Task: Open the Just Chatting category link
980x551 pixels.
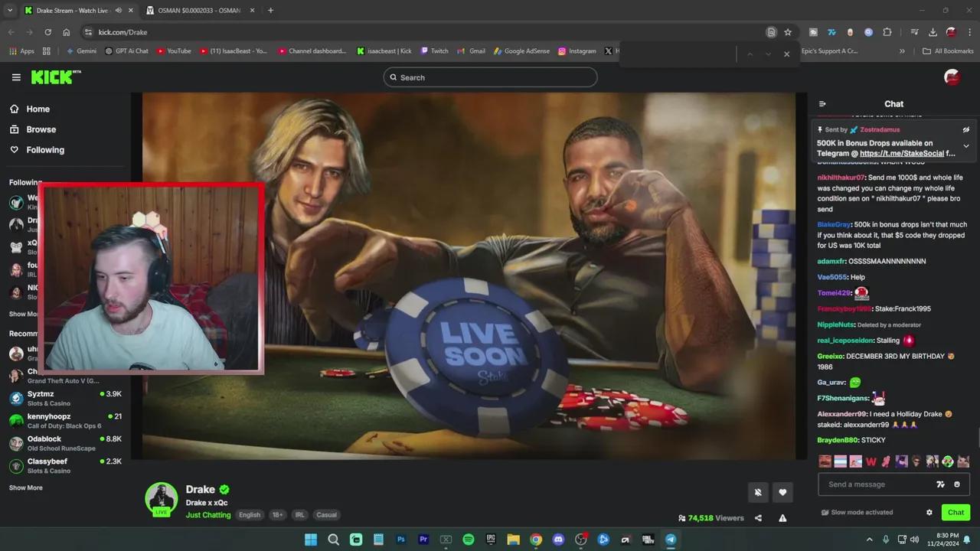Action: (207, 514)
